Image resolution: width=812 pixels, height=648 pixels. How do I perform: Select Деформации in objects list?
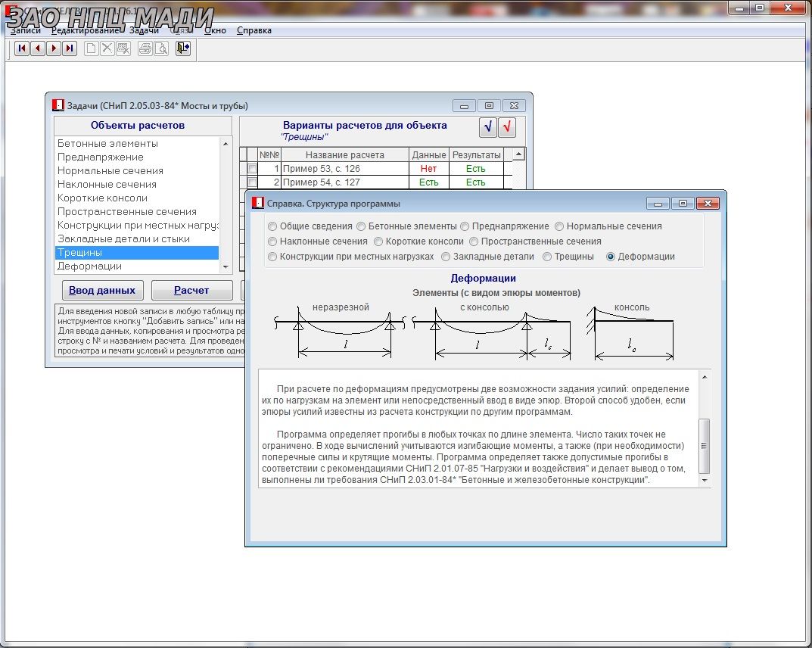pos(137,266)
